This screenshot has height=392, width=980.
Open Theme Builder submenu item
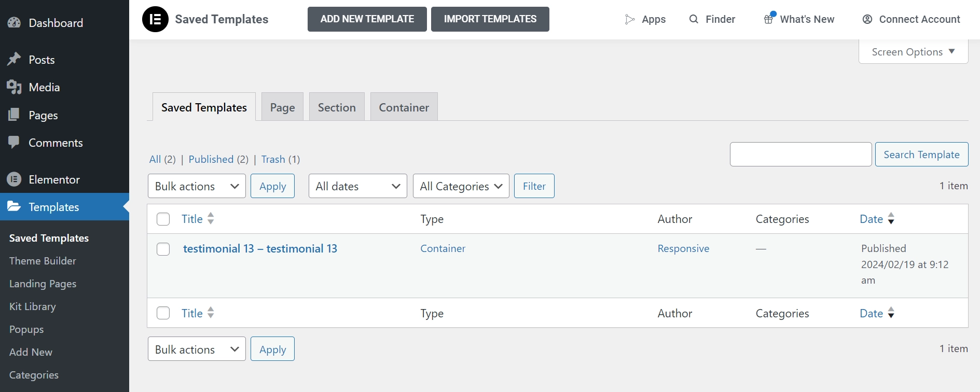(x=43, y=261)
